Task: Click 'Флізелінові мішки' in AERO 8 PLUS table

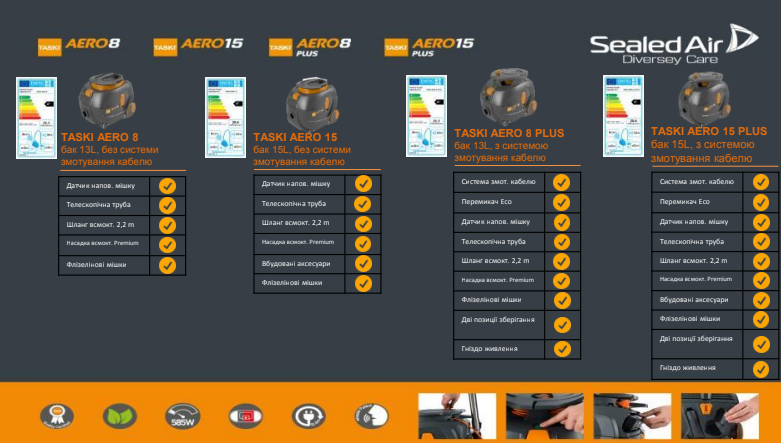Action: (x=491, y=300)
